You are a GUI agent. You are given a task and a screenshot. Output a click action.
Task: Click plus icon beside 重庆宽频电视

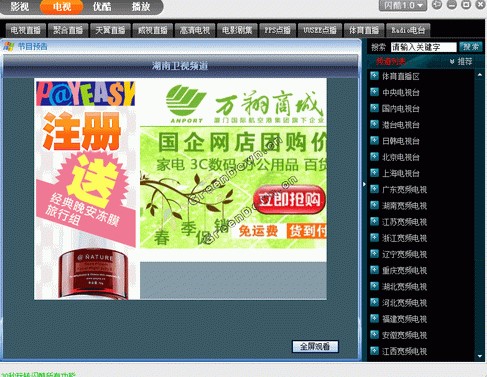[374, 270]
